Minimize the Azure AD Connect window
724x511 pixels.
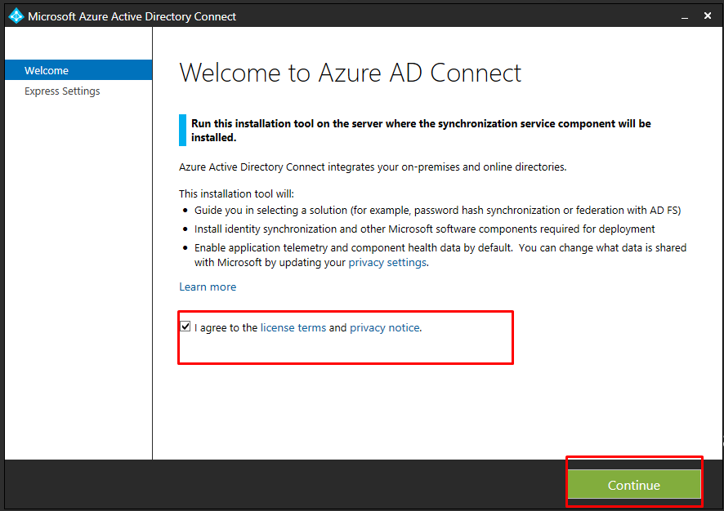pos(683,17)
